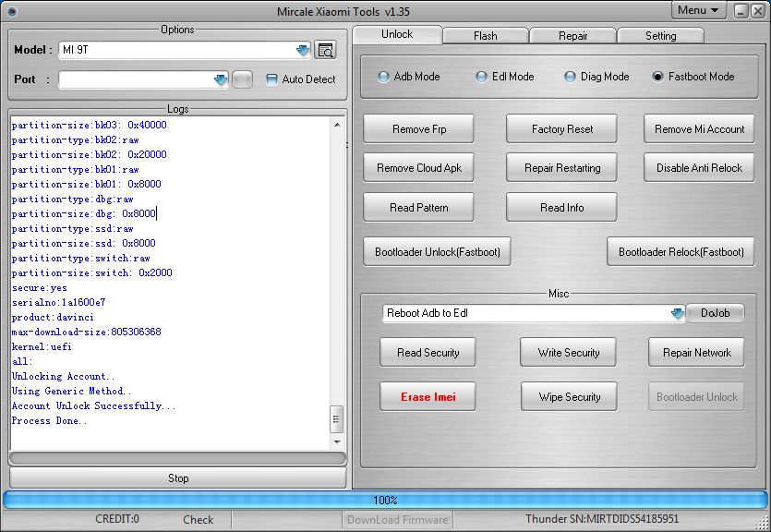Click log line 'Using Generic Method..'
Image resolution: width=771 pixels, height=532 pixels.
tap(71, 391)
